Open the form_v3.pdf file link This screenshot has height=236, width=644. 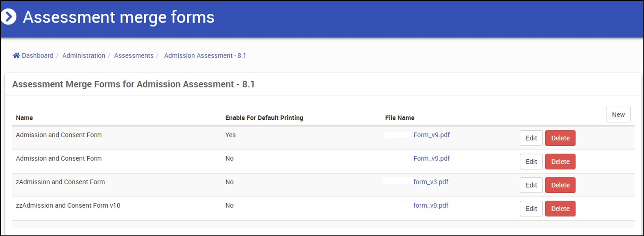click(x=431, y=182)
